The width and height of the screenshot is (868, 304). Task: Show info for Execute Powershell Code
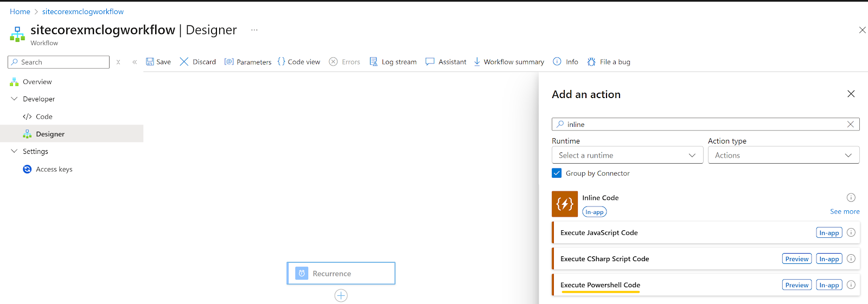[851, 284]
